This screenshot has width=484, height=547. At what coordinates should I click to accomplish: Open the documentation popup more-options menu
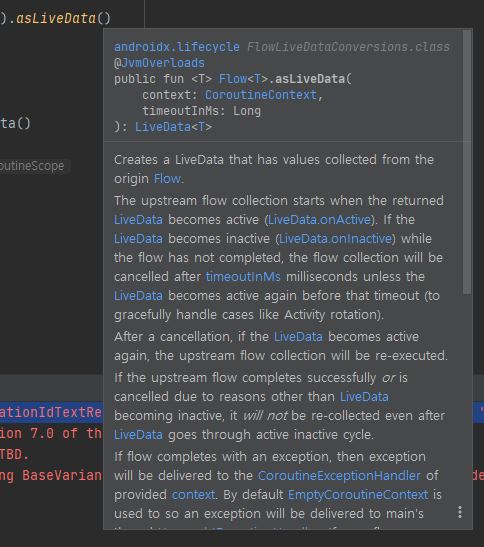[x=460, y=512]
